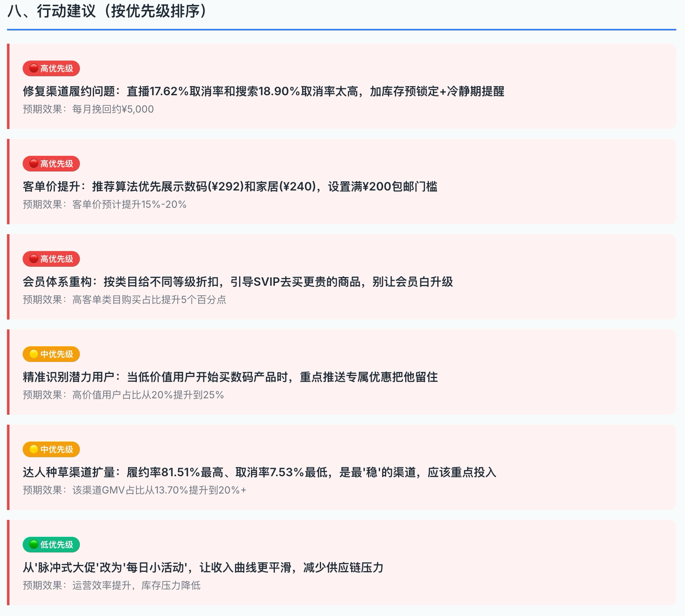Open the '脉冲式大促'改为'每日小活动' recommendation title

pyautogui.click(x=203, y=567)
